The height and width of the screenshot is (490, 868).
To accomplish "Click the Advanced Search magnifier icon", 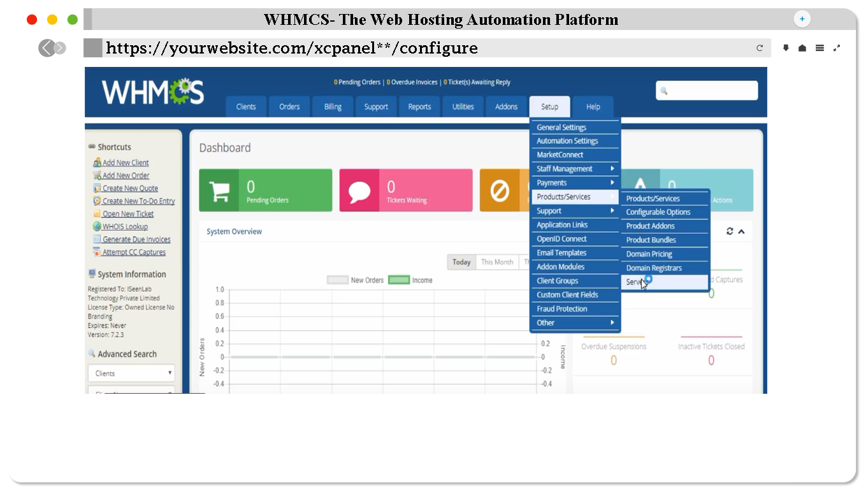I will (92, 354).
